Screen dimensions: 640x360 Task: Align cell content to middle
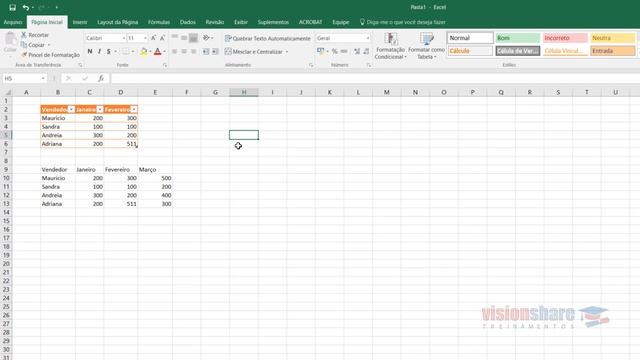[184, 38]
